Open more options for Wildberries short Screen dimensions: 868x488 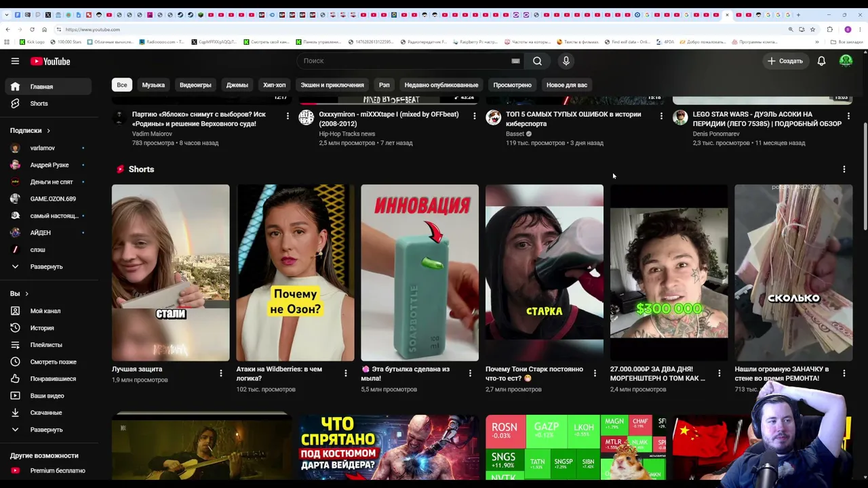(345, 373)
